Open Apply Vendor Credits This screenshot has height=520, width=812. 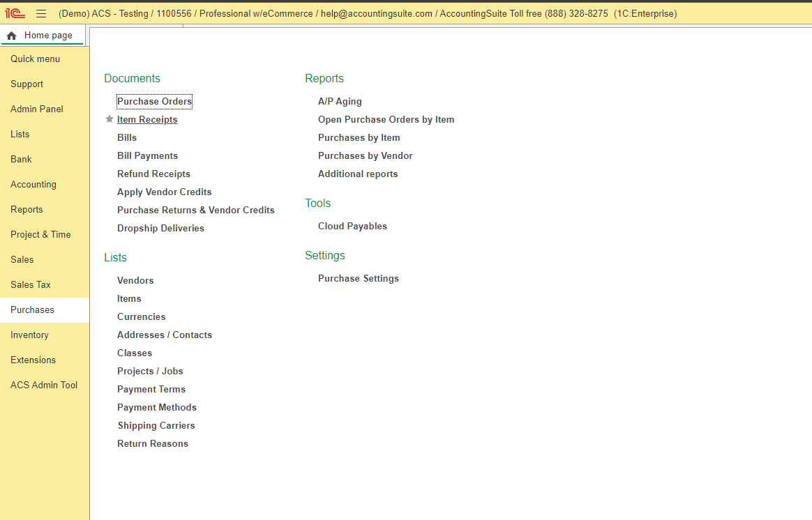(165, 192)
